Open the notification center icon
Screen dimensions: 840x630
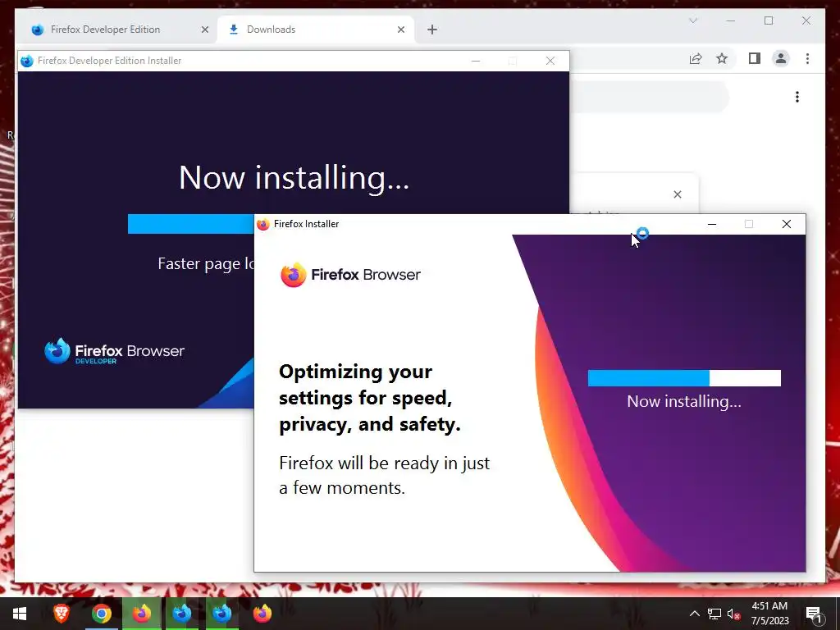point(813,614)
